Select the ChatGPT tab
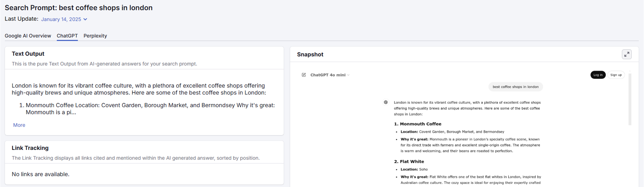Image resolution: width=644 pixels, height=187 pixels. pyautogui.click(x=67, y=36)
